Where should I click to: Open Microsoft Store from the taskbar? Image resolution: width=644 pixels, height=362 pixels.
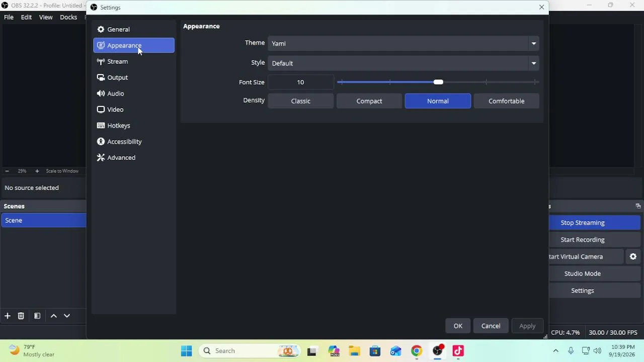coord(375,351)
